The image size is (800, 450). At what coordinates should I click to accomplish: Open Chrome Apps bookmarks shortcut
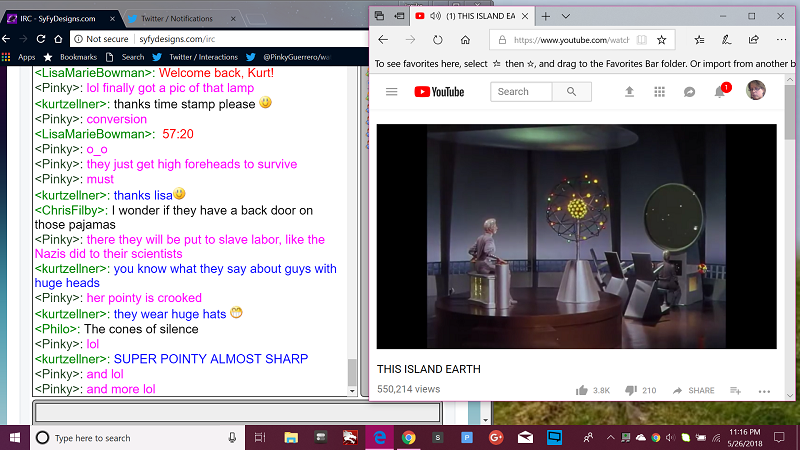click(19, 57)
